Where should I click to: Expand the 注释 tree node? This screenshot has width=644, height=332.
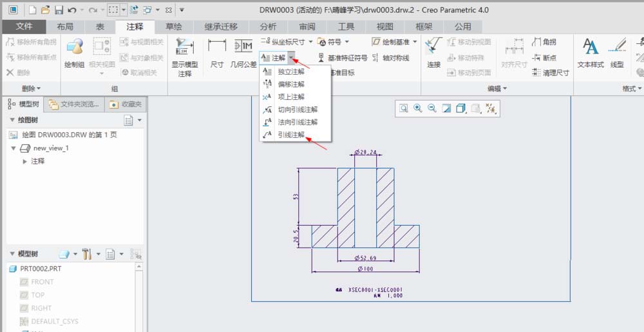25,161
